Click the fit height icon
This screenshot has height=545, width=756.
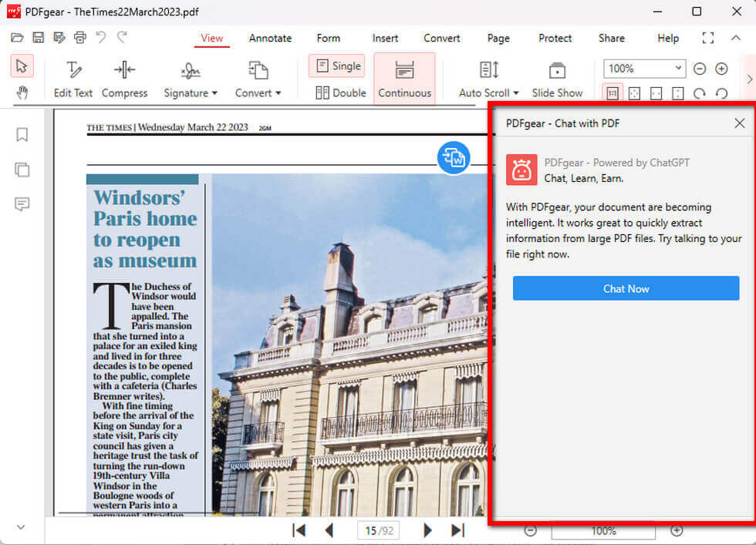point(678,93)
